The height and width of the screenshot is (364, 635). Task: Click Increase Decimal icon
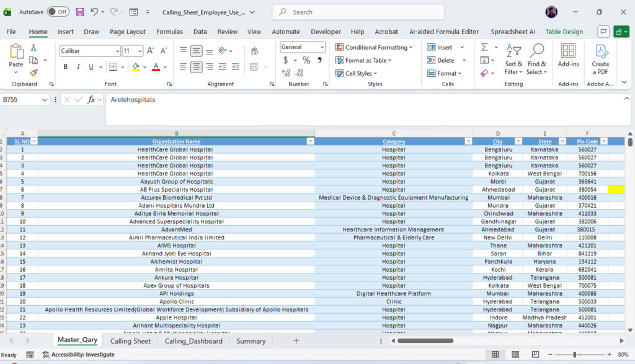click(x=286, y=73)
